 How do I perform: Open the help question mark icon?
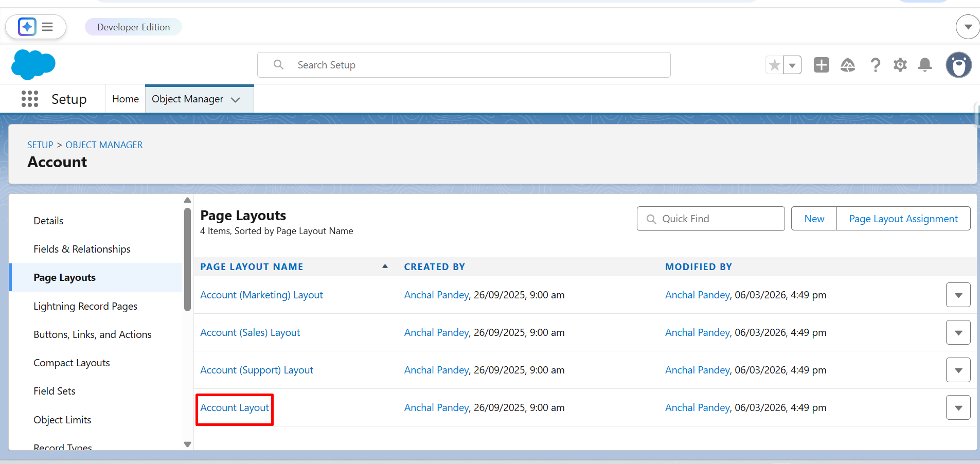point(875,65)
